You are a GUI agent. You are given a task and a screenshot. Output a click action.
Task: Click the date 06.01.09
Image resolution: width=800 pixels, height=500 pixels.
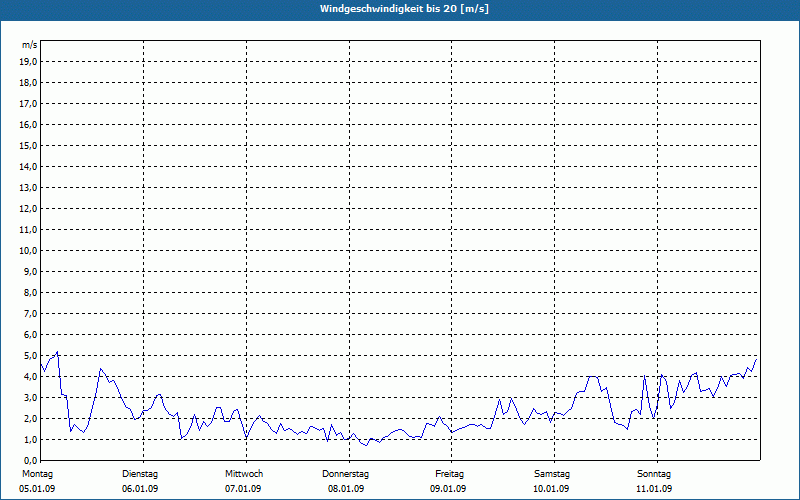pos(140,489)
